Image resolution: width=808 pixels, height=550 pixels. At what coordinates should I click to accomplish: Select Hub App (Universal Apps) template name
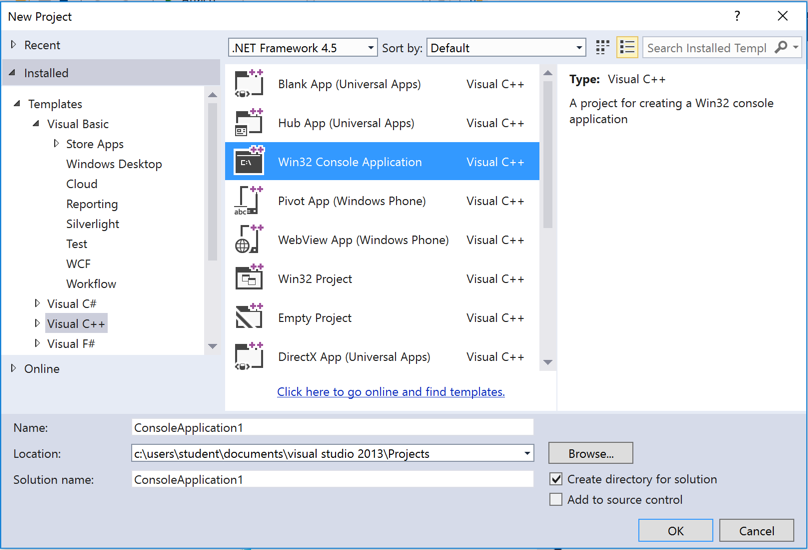point(346,123)
